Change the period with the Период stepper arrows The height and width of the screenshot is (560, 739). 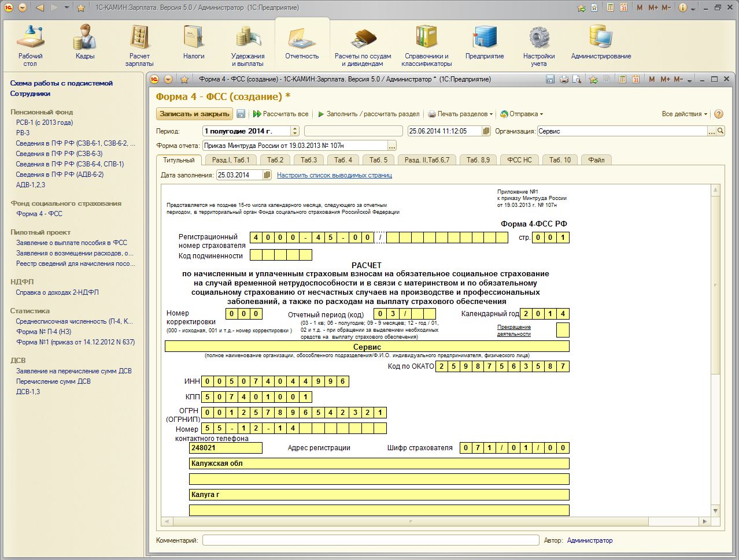coord(295,131)
